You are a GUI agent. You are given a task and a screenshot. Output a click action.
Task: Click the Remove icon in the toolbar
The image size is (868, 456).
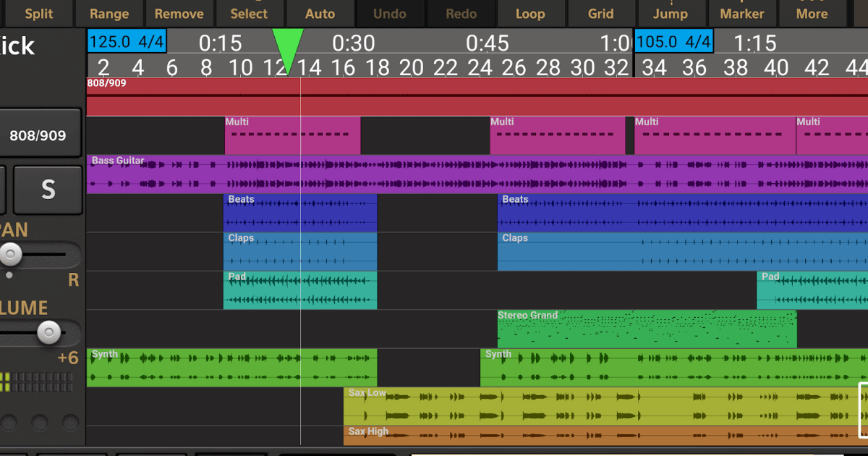pos(179,13)
